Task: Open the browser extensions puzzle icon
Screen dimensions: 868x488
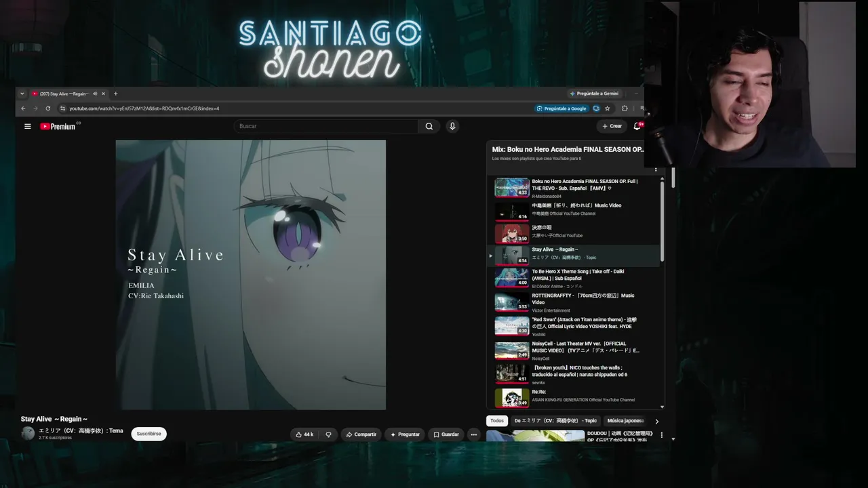Action: point(625,108)
